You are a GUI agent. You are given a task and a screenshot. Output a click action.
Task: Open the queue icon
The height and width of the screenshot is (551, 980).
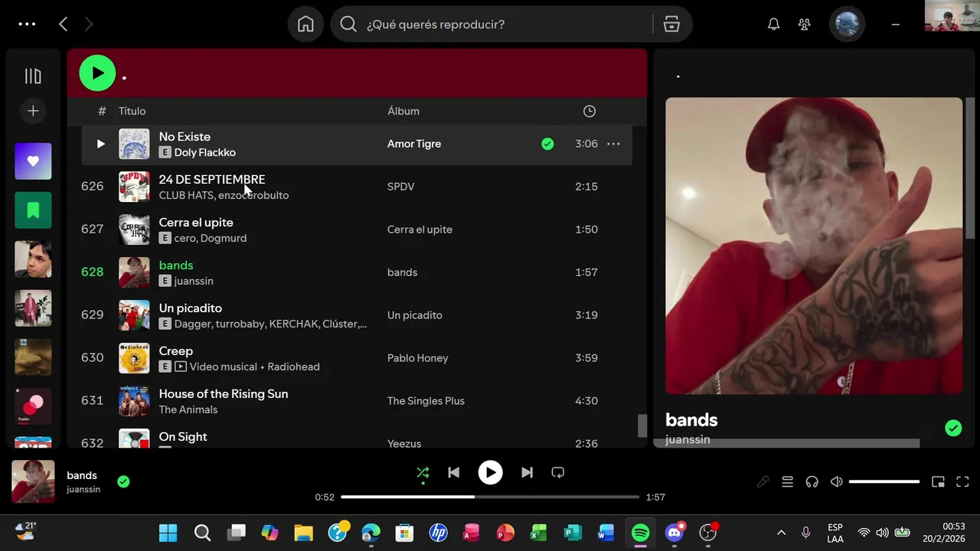787,481
